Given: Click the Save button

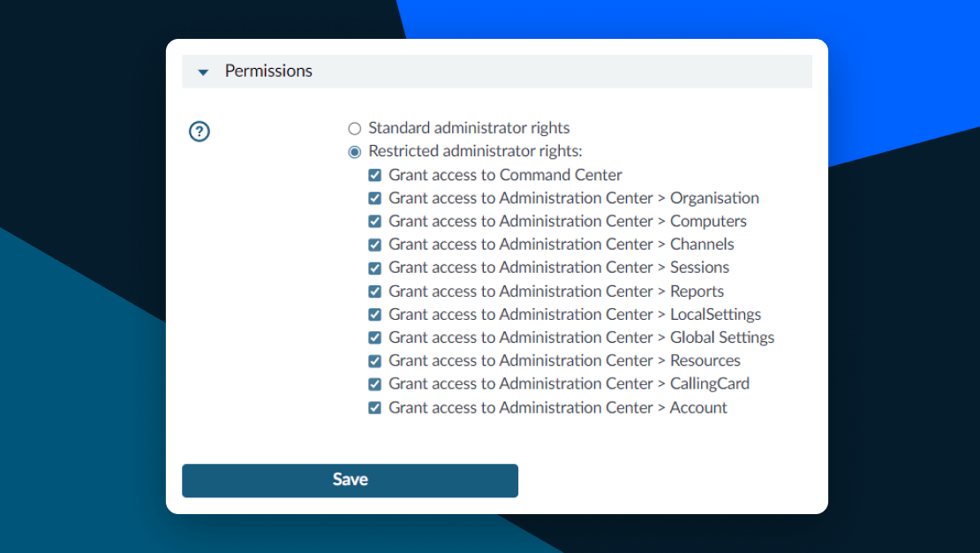Looking at the screenshot, I should [350, 480].
